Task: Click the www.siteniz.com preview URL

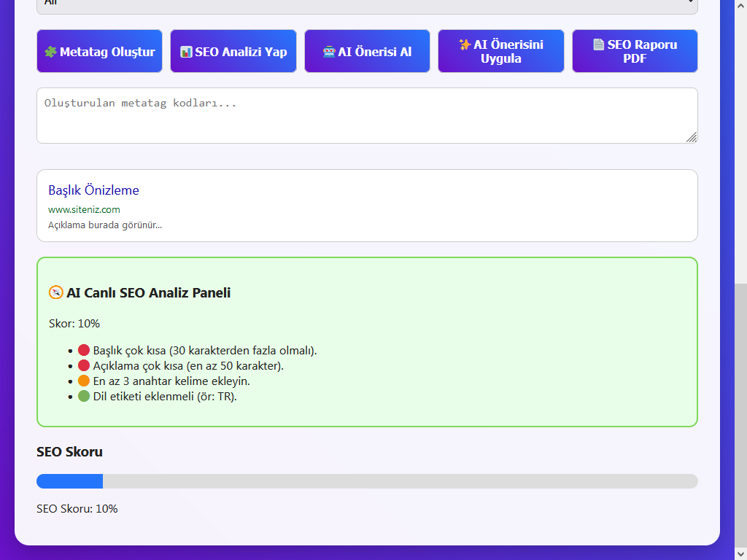Action: tap(84, 209)
